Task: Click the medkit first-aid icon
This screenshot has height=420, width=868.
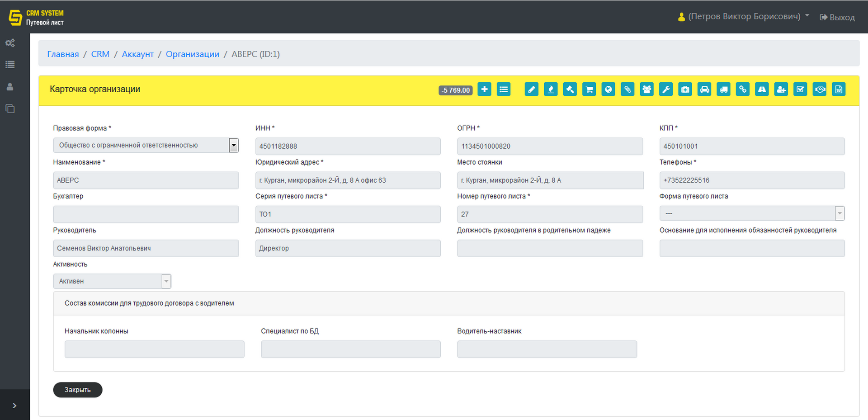Action: click(x=685, y=90)
